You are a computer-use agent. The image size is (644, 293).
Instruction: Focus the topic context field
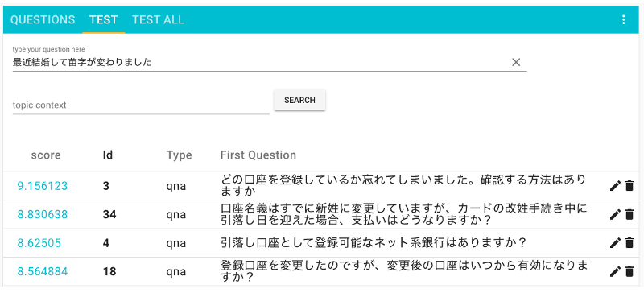(141, 105)
